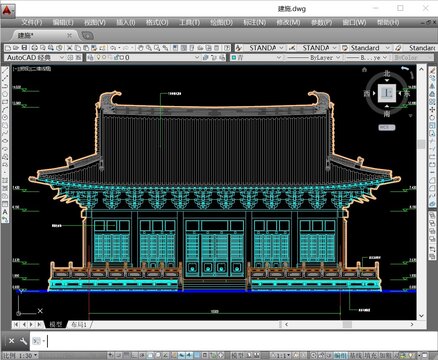Open the 格式(O) menu

157,22
